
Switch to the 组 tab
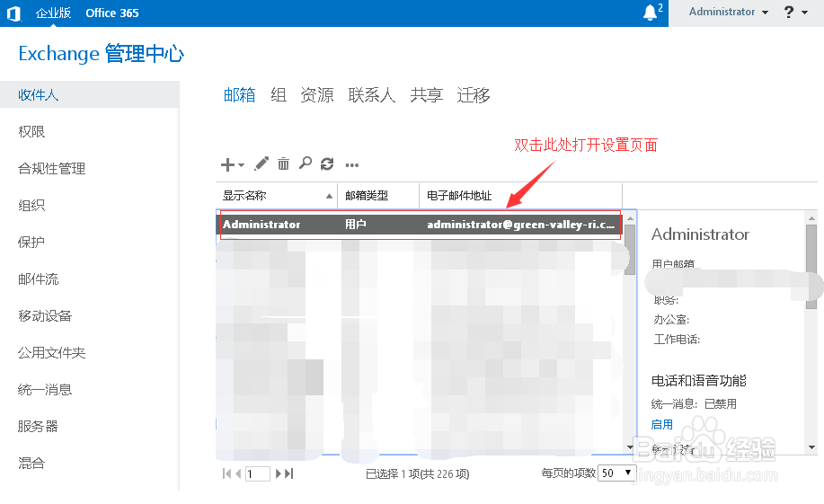click(279, 94)
